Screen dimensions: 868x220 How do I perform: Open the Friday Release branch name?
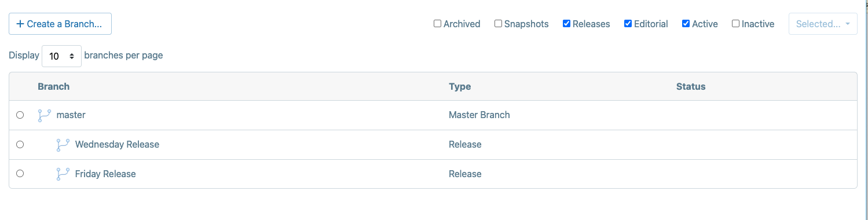tap(105, 174)
